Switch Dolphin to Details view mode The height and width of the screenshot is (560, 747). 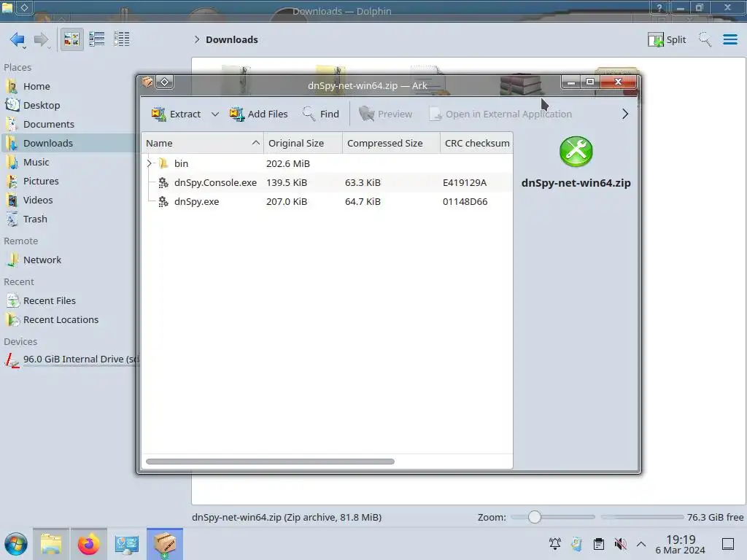point(122,39)
